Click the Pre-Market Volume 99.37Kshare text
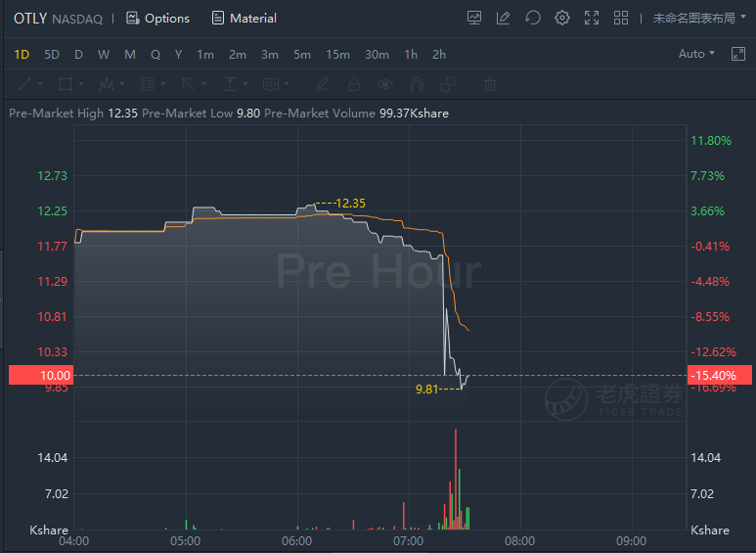Viewport: 756px width, 553px height. pos(356,114)
